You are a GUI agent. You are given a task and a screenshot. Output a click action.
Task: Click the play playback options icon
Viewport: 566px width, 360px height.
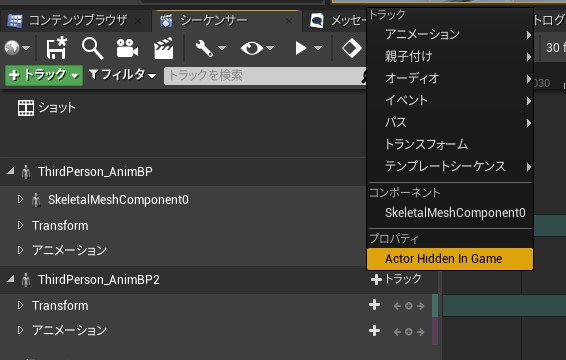(x=301, y=48)
